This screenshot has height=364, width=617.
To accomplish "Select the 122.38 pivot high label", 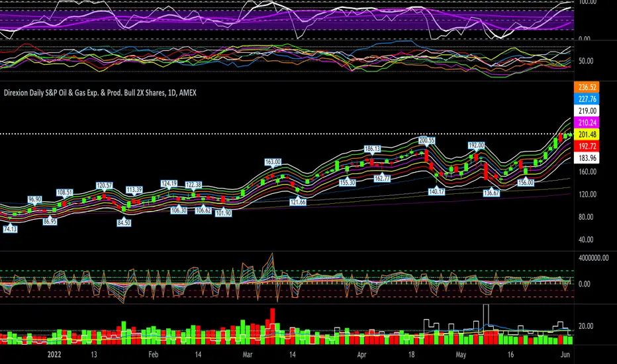I will point(193,185).
